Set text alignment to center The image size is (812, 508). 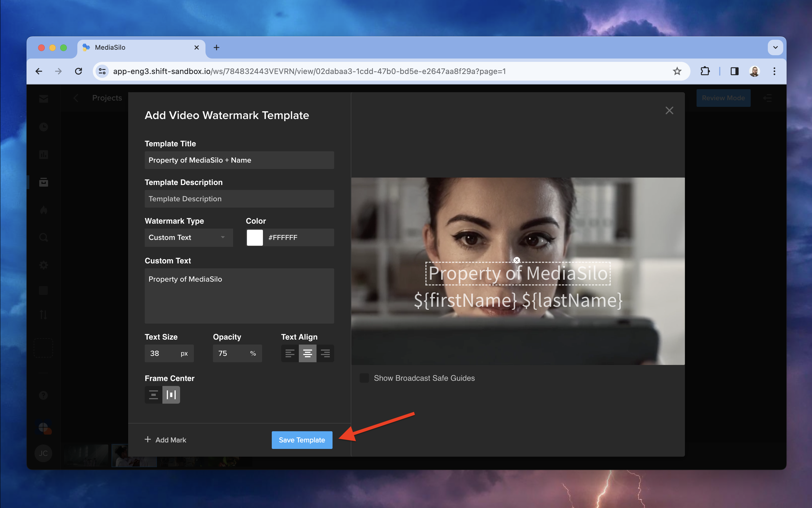pos(307,353)
